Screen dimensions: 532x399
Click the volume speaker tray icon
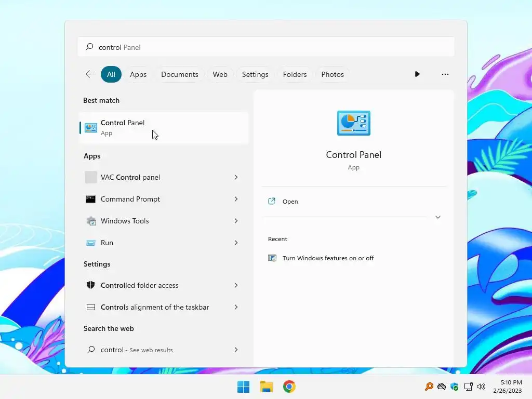(x=481, y=387)
